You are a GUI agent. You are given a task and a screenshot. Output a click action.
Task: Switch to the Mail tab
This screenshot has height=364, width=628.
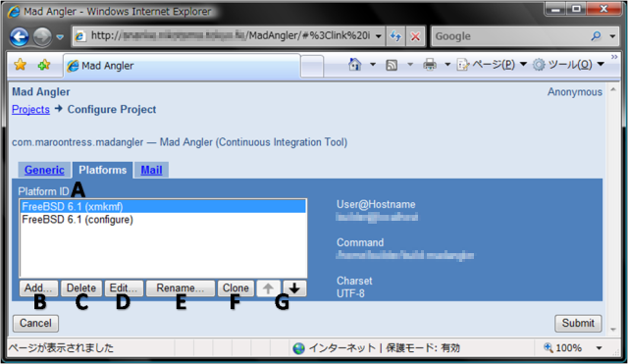click(151, 170)
